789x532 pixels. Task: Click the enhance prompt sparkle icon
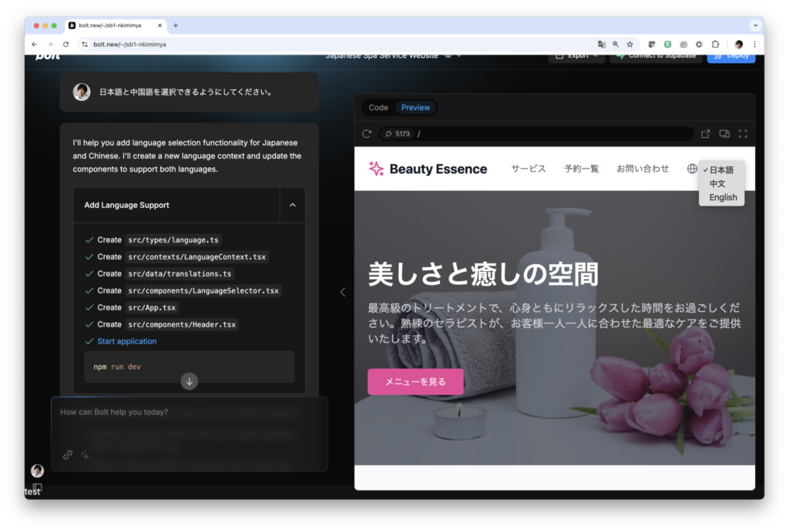(86, 455)
